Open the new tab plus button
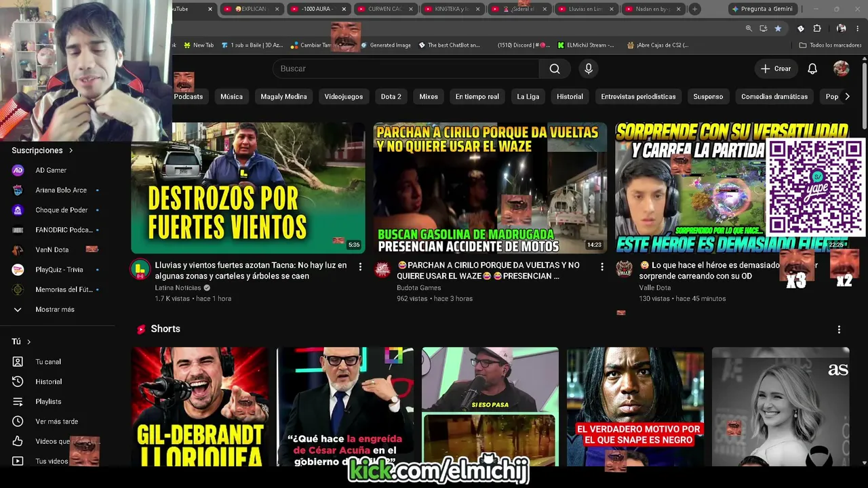The width and height of the screenshot is (868, 488). [694, 9]
